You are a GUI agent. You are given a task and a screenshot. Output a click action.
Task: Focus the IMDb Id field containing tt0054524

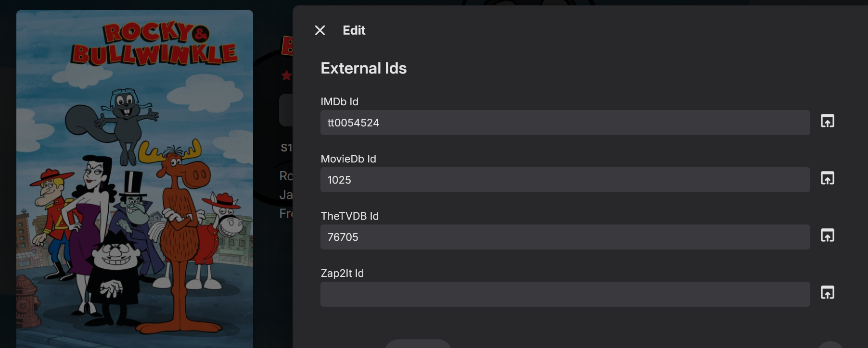[565, 123]
